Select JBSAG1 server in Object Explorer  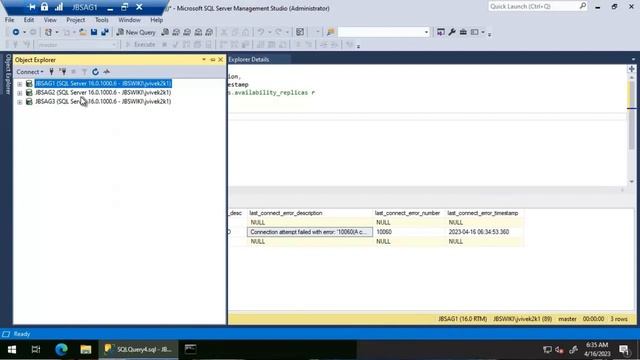pyautogui.click(x=103, y=83)
